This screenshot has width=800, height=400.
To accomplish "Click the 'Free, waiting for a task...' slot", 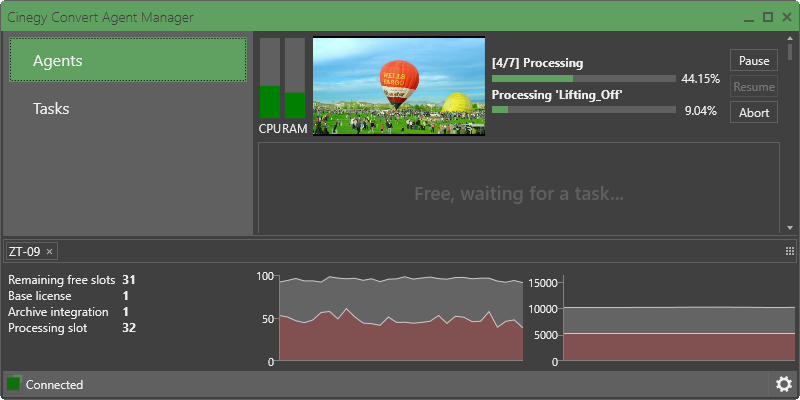I will [519, 188].
